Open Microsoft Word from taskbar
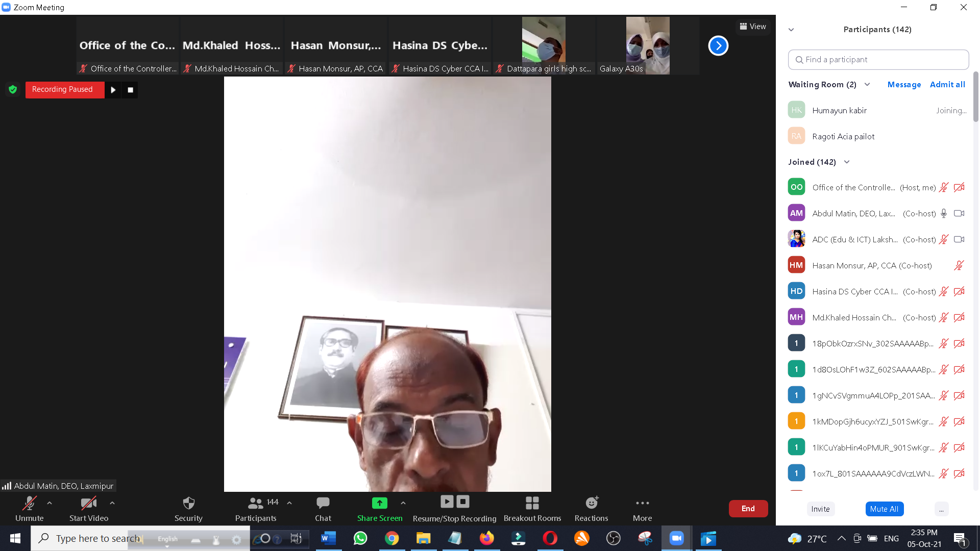The height and width of the screenshot is (551, 980). [328, 538]
